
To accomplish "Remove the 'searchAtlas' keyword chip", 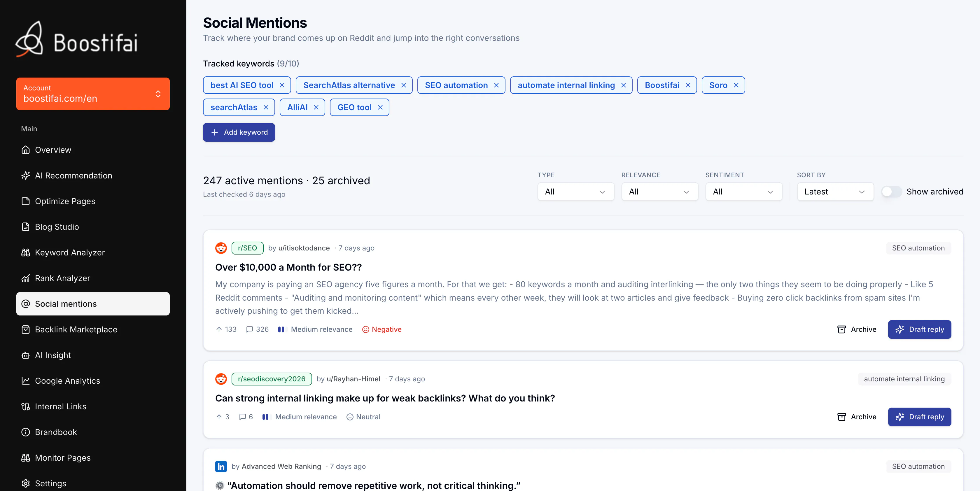I will (x=266, y=107).
